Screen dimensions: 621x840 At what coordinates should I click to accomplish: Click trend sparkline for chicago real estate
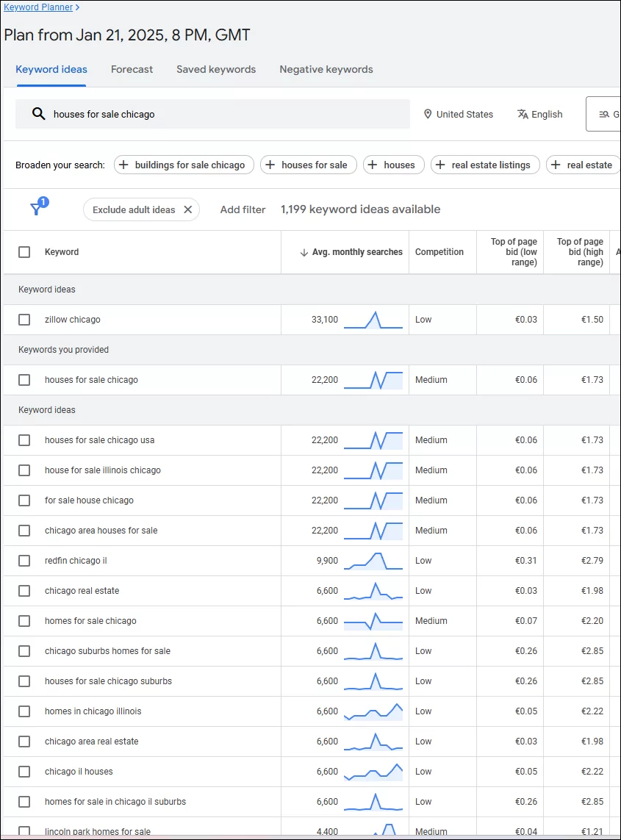tap(373, 591)
